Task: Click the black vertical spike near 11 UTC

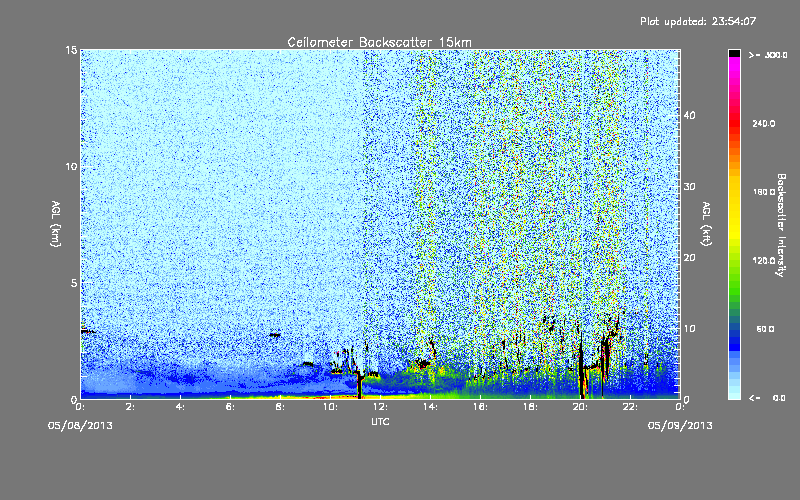Action: 360,385
